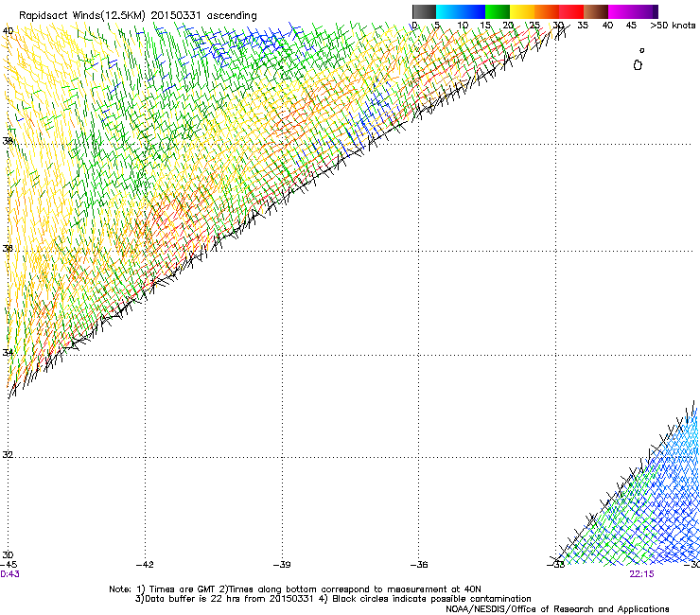This screenshot has height=615, width=700.
Task: Click the magenta 40-45 knots legend swatch
Action: 621,11
